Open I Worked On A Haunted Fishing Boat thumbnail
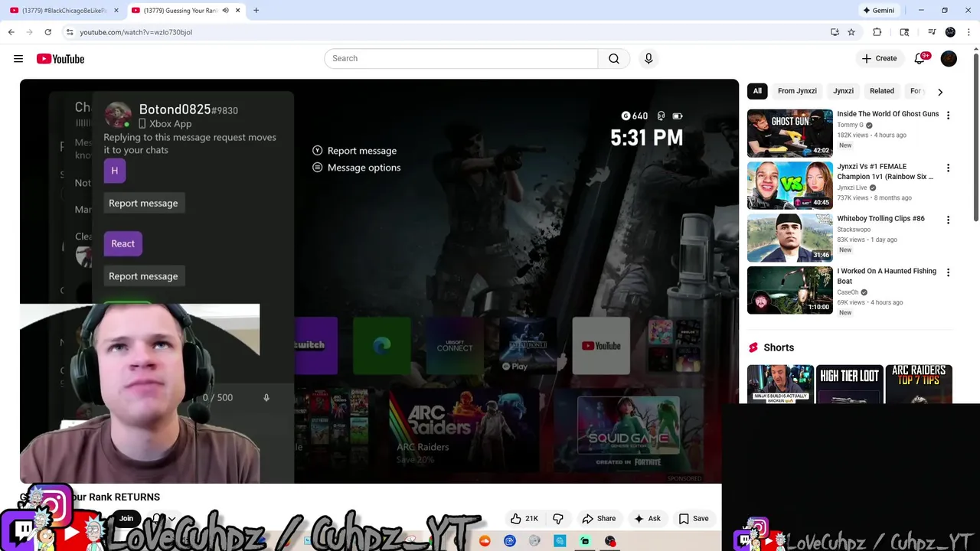 point(789,290)
